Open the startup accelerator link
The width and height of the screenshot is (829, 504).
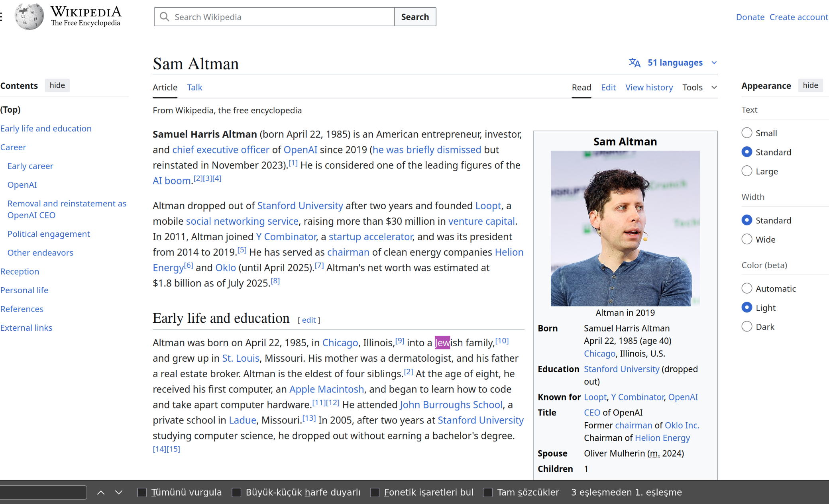click(x=371, y=237)
